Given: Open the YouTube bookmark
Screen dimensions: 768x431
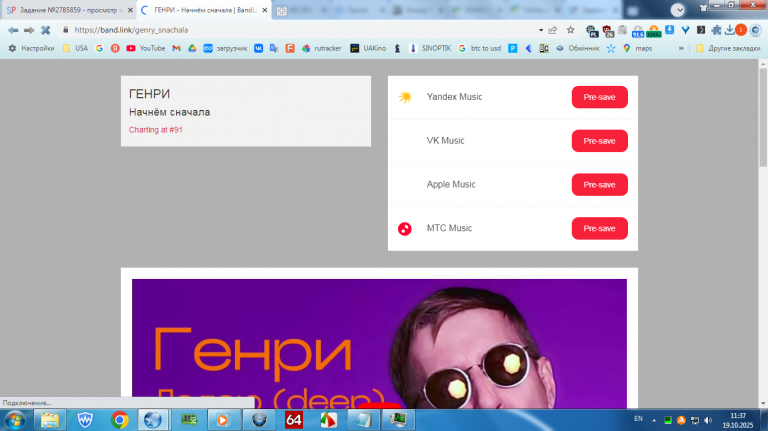Looking at the screenshot, I should pyautogui.click(x=145, y=48).
